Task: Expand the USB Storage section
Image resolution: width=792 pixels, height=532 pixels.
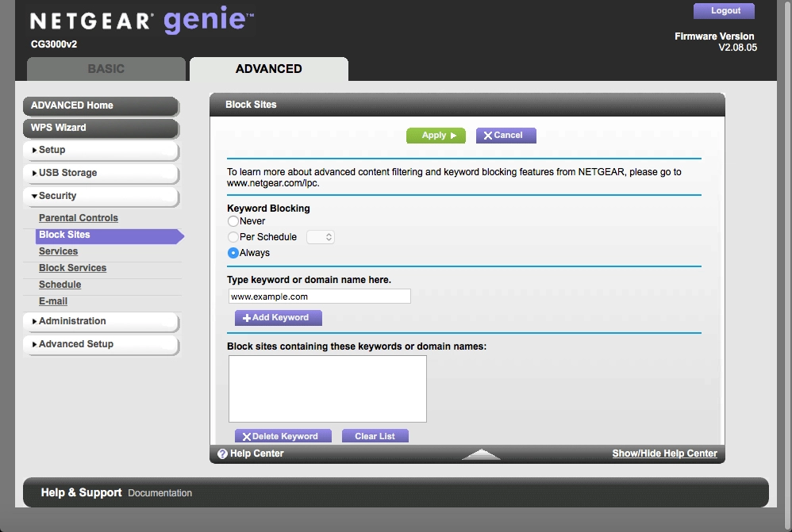Action: (100, 173)
